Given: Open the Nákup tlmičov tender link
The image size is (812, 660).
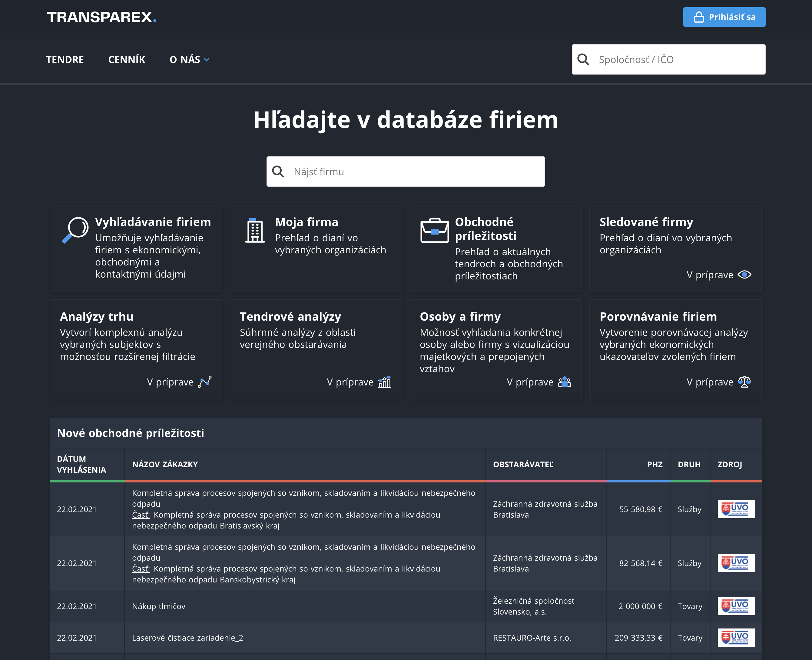Looking at the screenshot, I should 158,606.
